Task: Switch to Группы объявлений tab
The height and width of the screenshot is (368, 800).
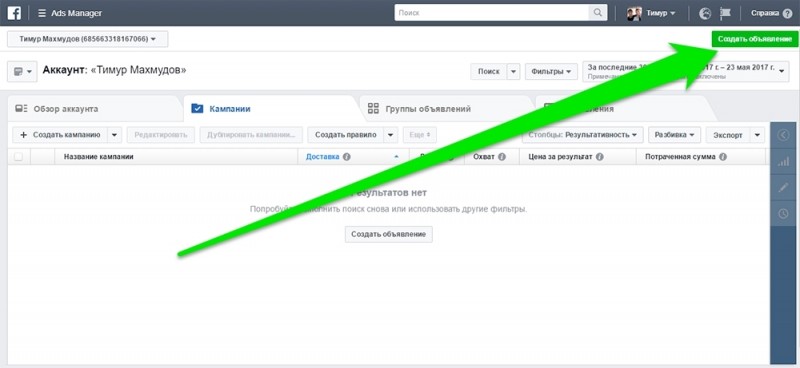Action: (x=446, y=109)
